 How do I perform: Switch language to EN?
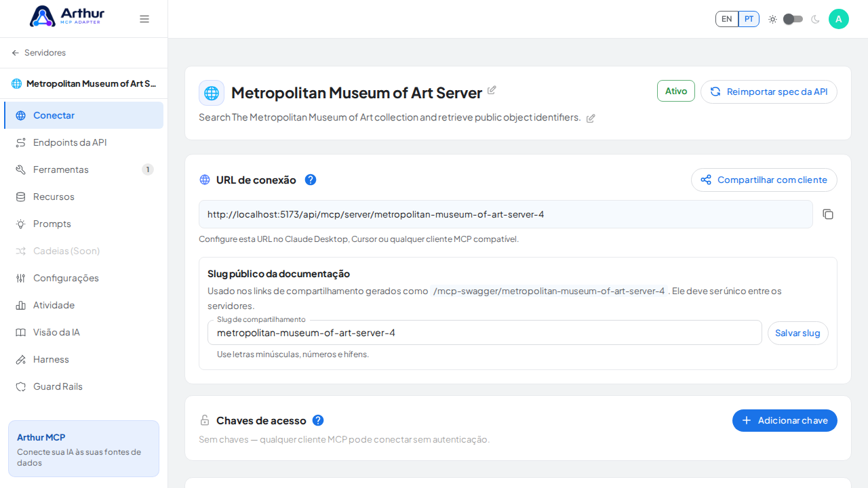pos(727,19)
